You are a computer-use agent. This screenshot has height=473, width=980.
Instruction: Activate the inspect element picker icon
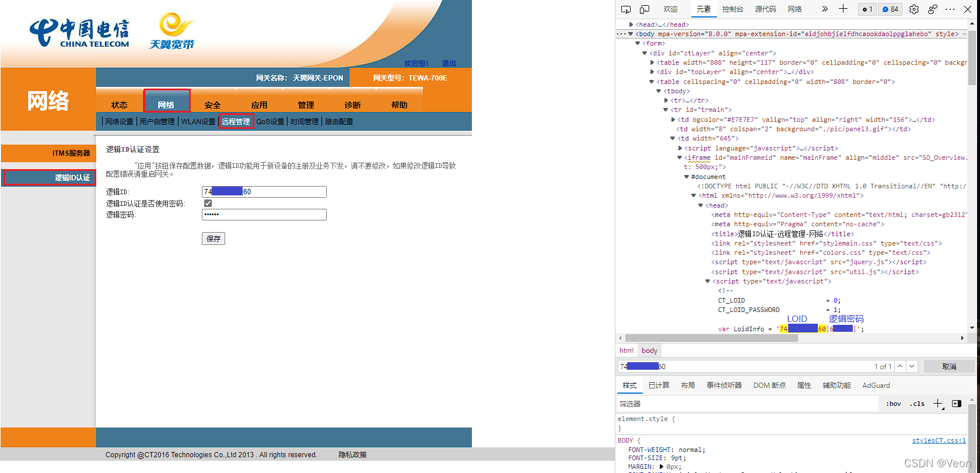pyautogui.click(x=626, y=9)
